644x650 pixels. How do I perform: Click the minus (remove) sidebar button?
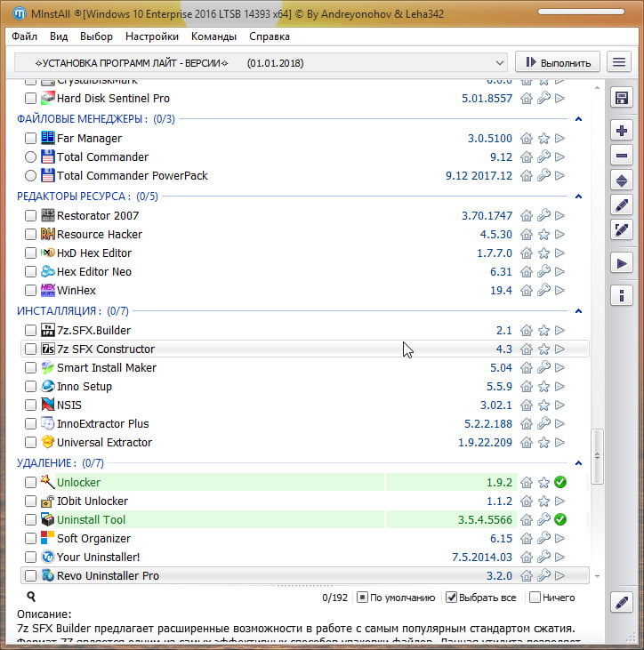(x=622, y=156)
